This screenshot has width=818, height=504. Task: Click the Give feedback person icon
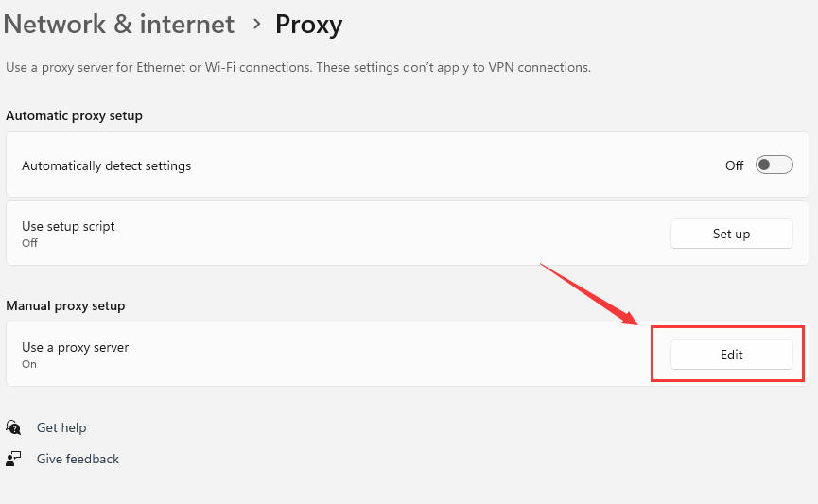coord(13,459)
